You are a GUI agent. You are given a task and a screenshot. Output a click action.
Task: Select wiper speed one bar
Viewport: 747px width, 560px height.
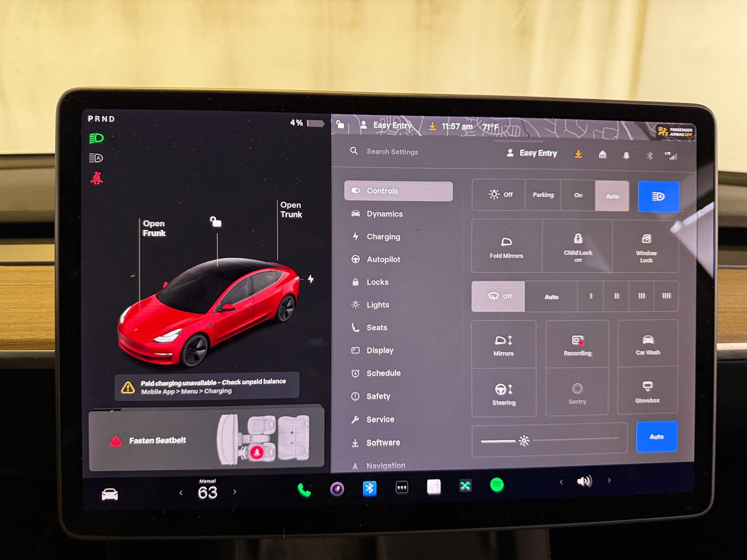(x=591, y=296)
